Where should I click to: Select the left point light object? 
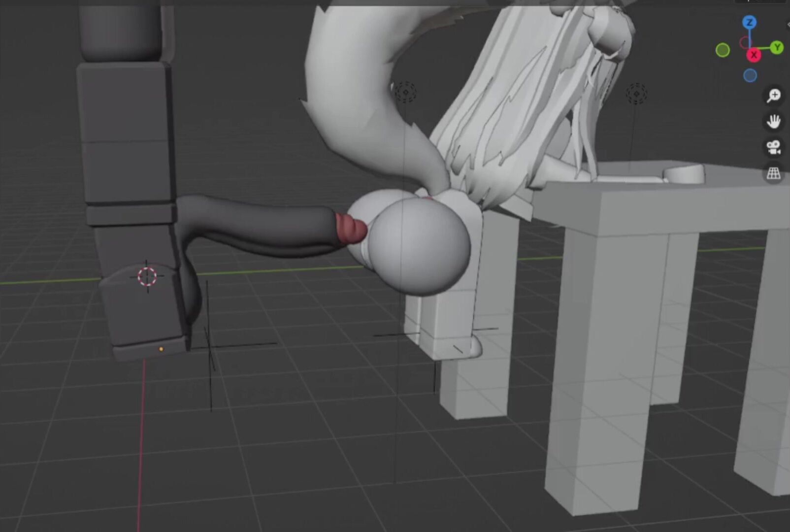point(405,92)
